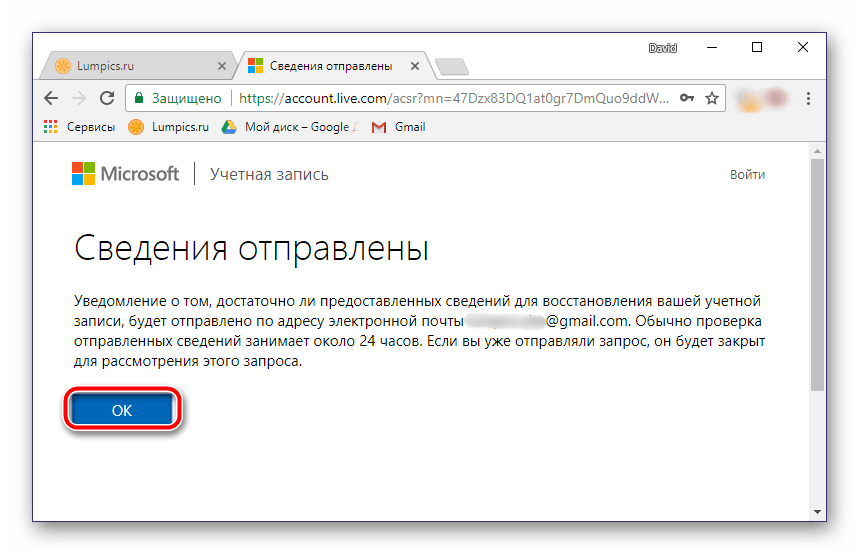Click the scrollbar up arrow

[x=817, y=151]
